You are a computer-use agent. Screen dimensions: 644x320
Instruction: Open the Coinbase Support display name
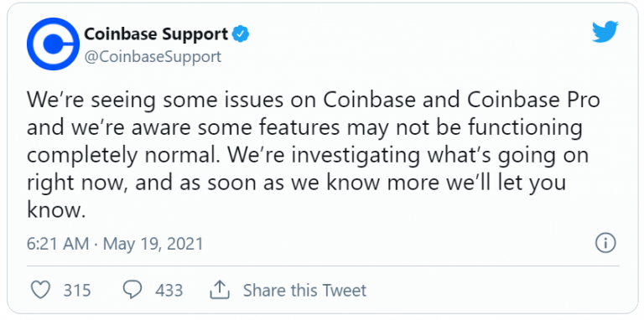point(156,34)
